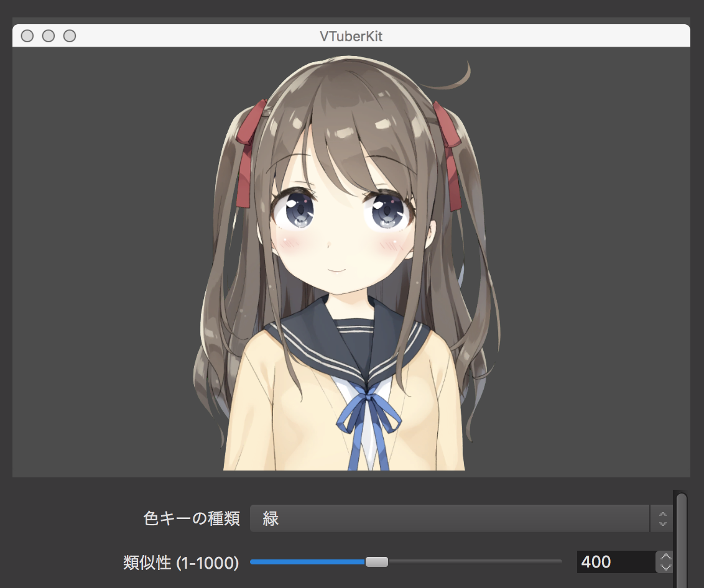Click the 類似性 slider handle
This screenshot has width=704, height=588.
click(x=377, y=562)
